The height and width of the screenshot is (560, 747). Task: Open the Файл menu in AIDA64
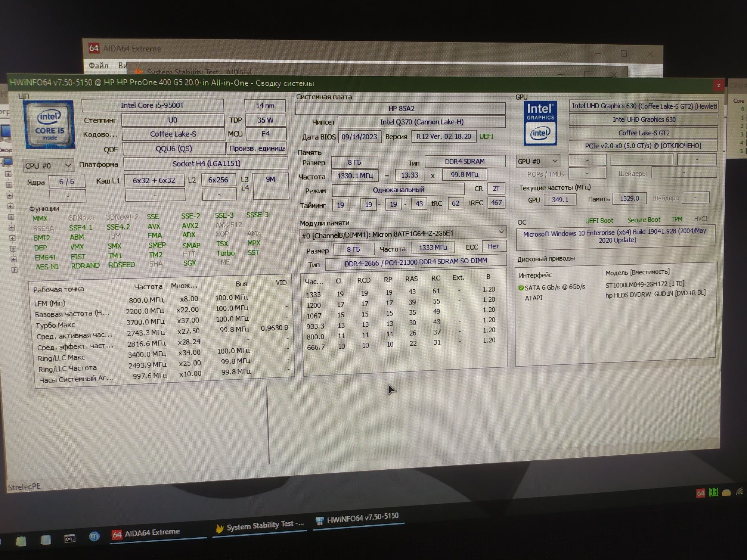(99, 66)
